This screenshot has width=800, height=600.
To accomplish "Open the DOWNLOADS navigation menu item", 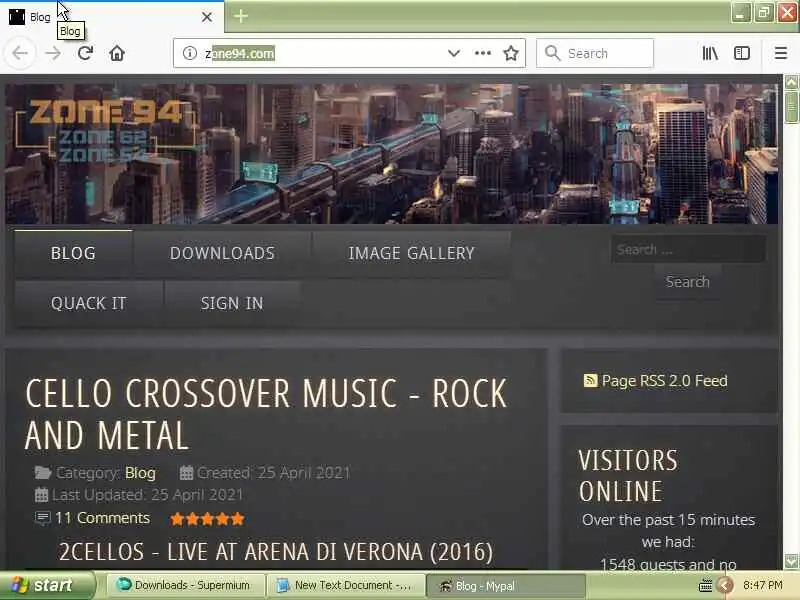I will (x=222, y=253).
